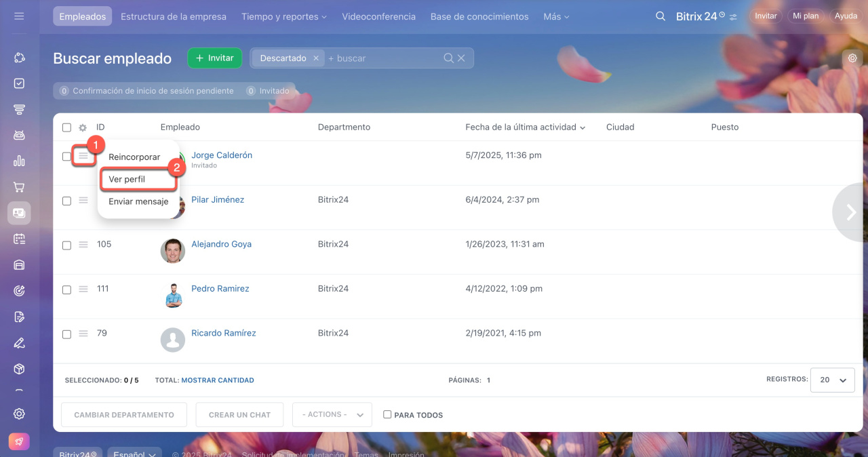Click CAMBIAR DEPARTAMENTO button

pos(124,414)
